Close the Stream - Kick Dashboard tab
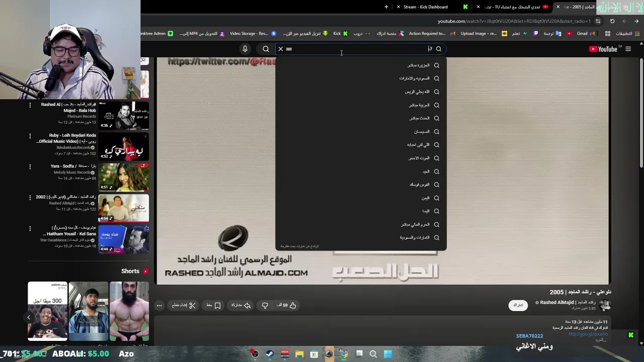 click(398, 7)
